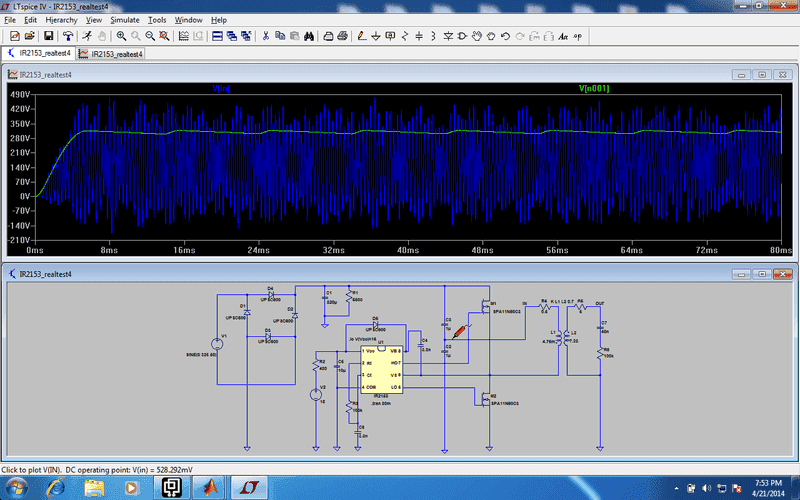
Task: Select the Draw Wire pencil tool
Action: [x=362, y=36]
